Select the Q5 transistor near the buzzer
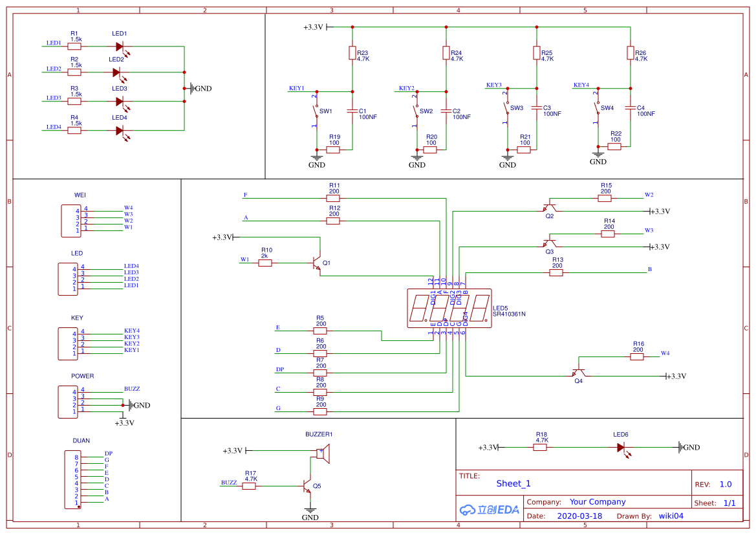 pos(308,486)
